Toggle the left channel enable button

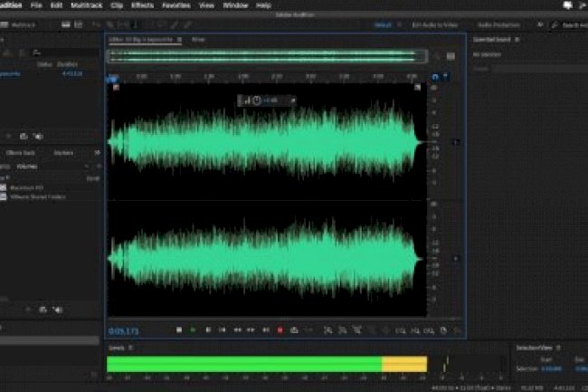[x=456, y=142]
